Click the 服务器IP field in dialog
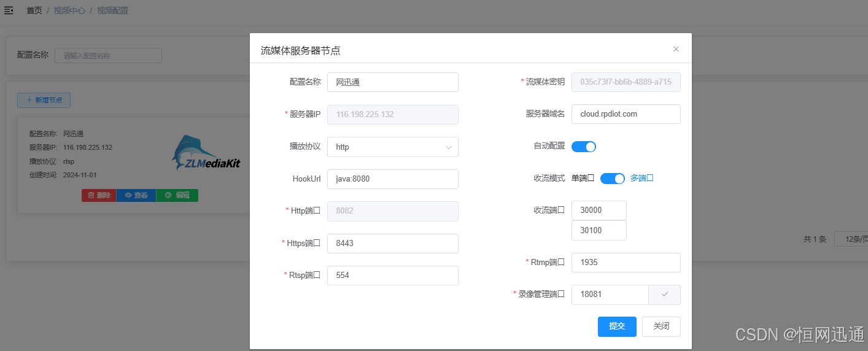The image size is (868, 351). click(x=393, y=115)
